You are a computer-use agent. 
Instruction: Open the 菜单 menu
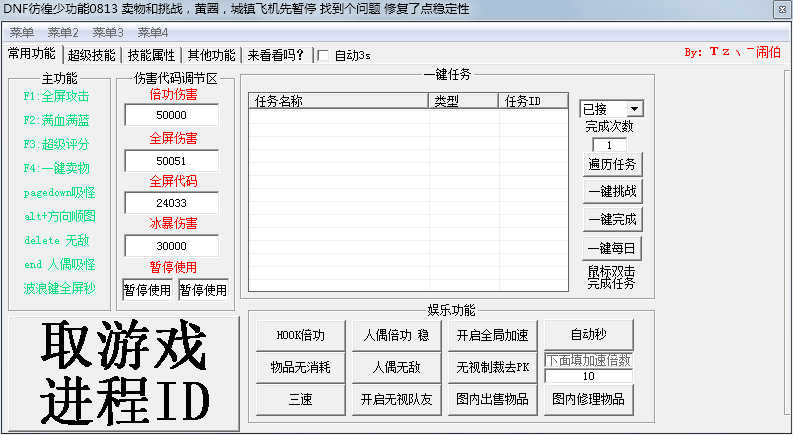pyautogui.click(x=21, y=32)
